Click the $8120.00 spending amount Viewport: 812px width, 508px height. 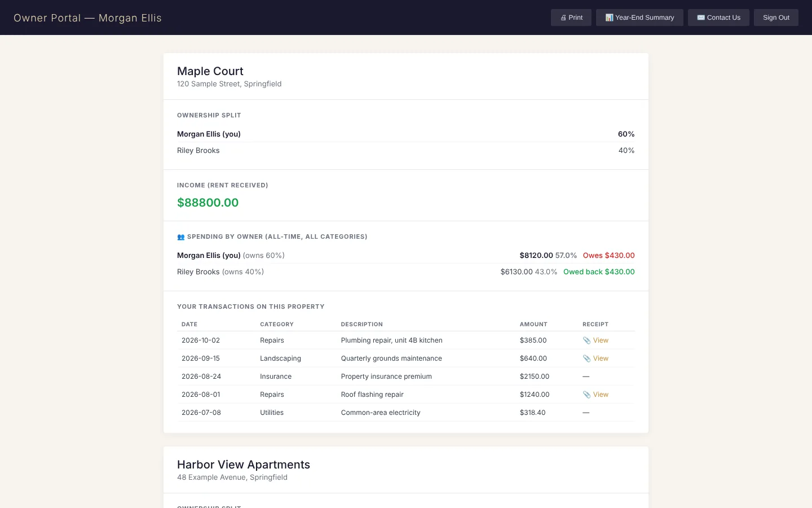point(536,256)
